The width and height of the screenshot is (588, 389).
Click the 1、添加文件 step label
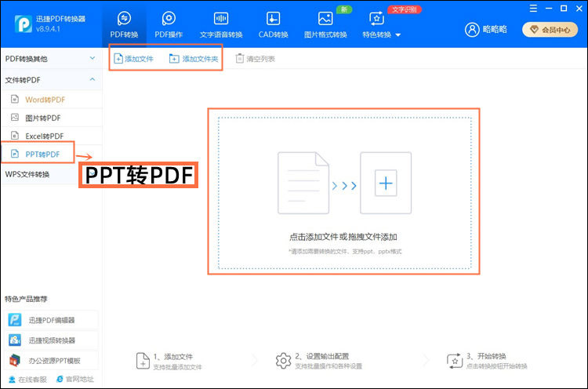173,357
